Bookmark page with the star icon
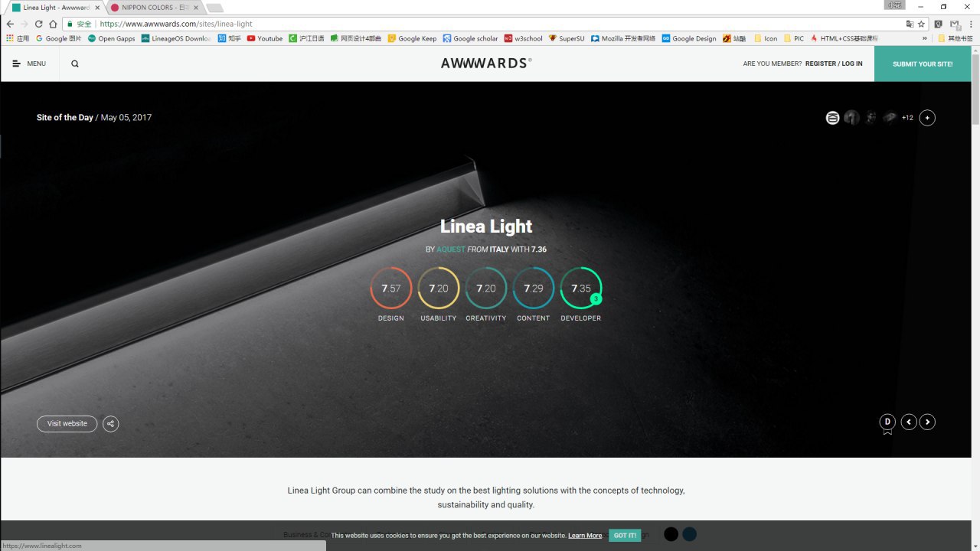This screenshot has height=551, width=980. 922,24
